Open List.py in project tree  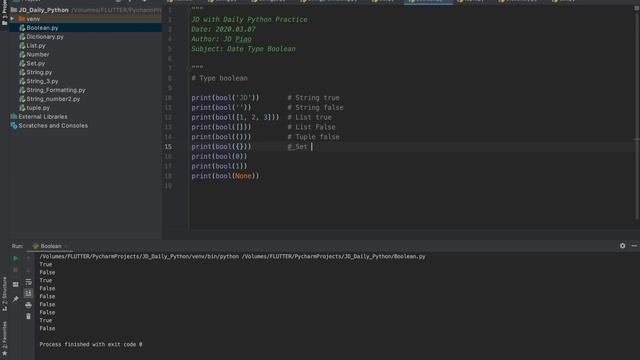(36, 46)
